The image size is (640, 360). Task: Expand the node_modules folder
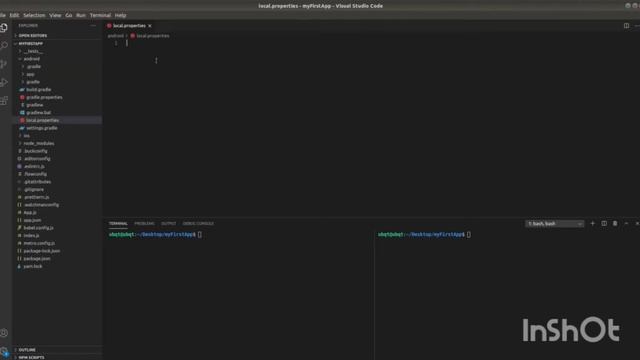pyautogui.click(x=39, y=143)
